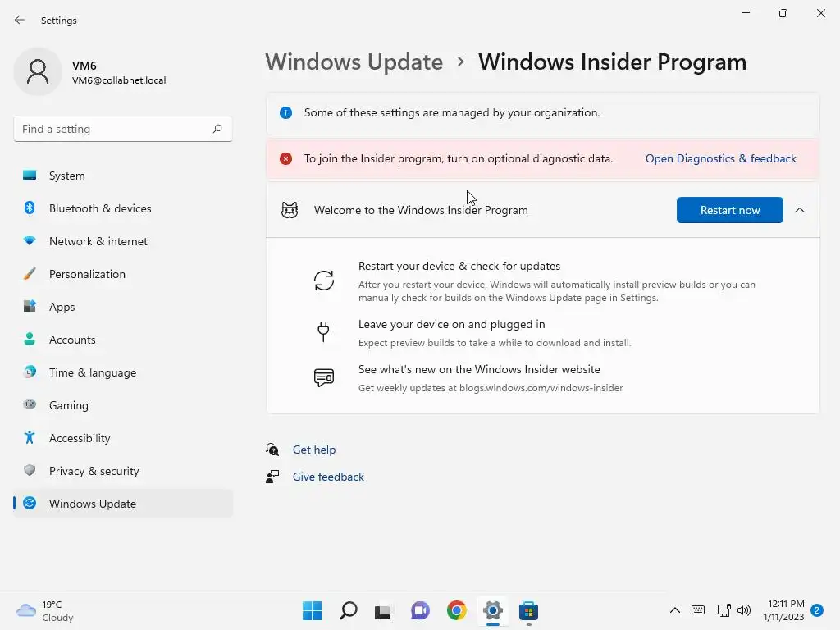Open taskbar Search

click(348, 610)
